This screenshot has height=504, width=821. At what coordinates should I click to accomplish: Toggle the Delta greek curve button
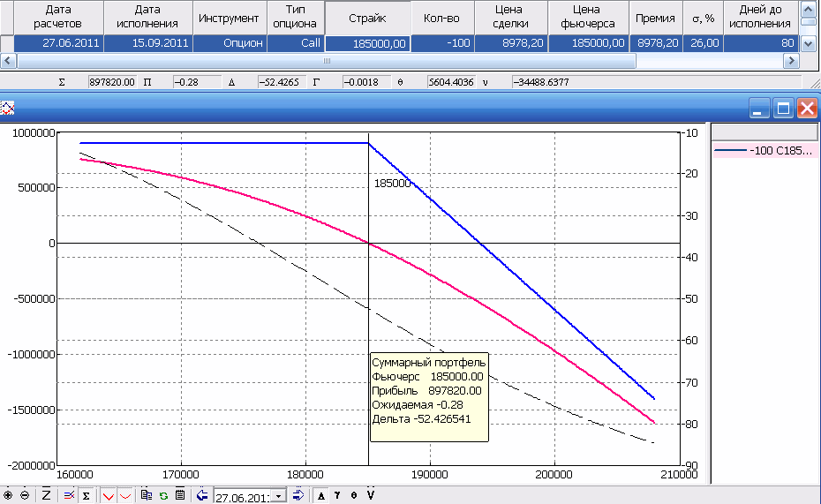click(x=321, y=495)
